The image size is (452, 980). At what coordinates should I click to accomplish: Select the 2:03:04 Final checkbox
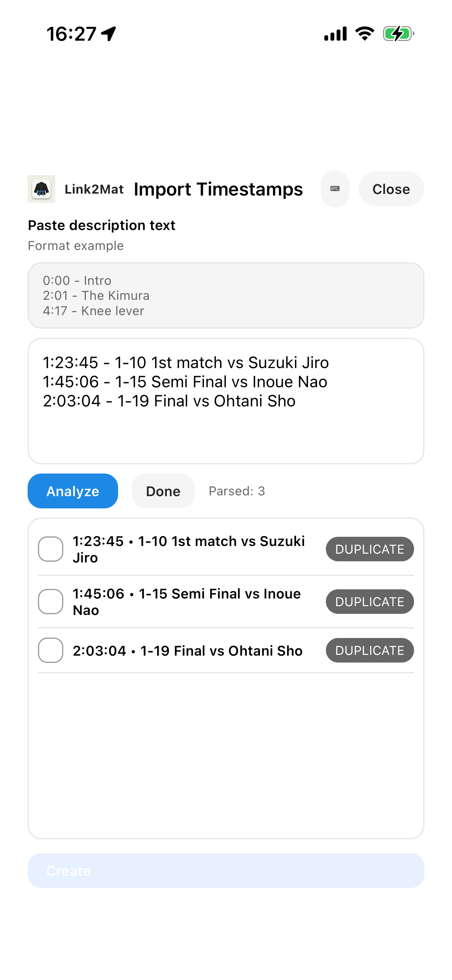click(x=51, y=650)
